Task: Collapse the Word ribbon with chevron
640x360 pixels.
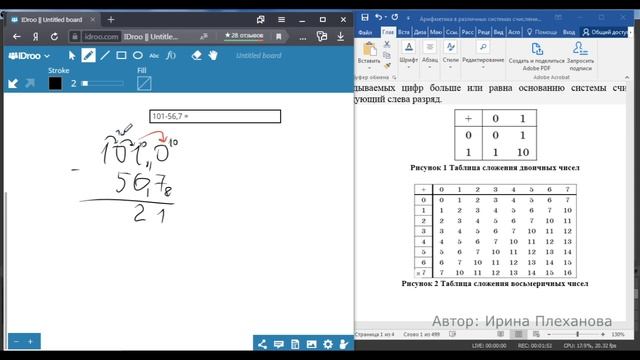Action: coord(627,77)
